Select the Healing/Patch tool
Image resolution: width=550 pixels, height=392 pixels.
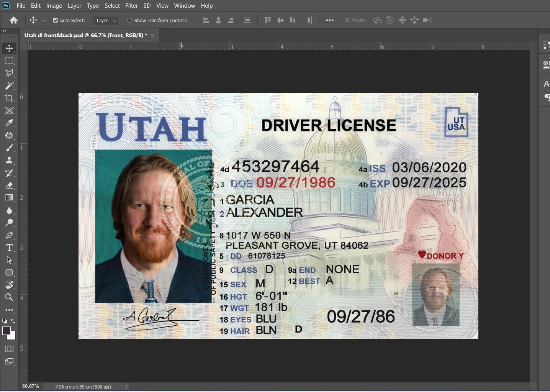click(x=9, y=136)
